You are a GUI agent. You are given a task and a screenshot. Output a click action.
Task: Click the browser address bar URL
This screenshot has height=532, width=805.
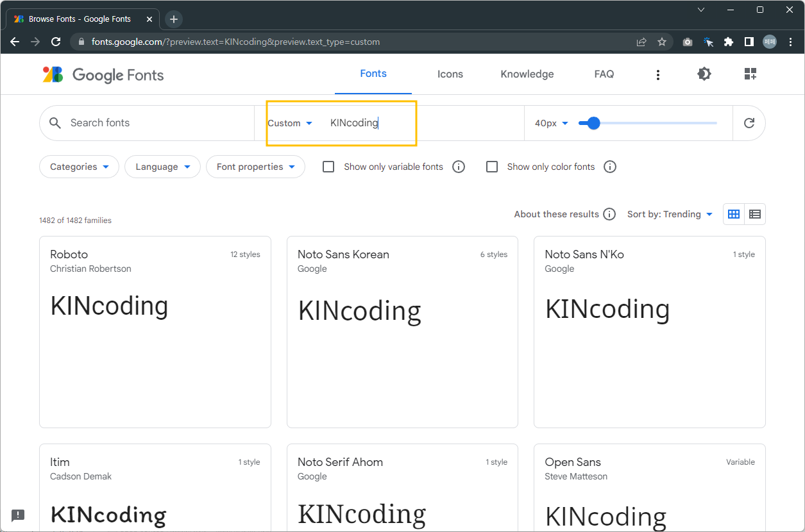point(235,42)
